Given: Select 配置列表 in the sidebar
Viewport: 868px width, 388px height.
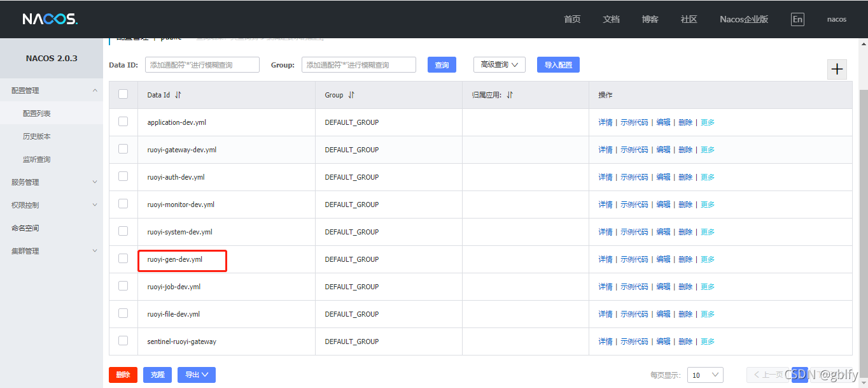Looking at the screenshot, I should pos(51,113).
